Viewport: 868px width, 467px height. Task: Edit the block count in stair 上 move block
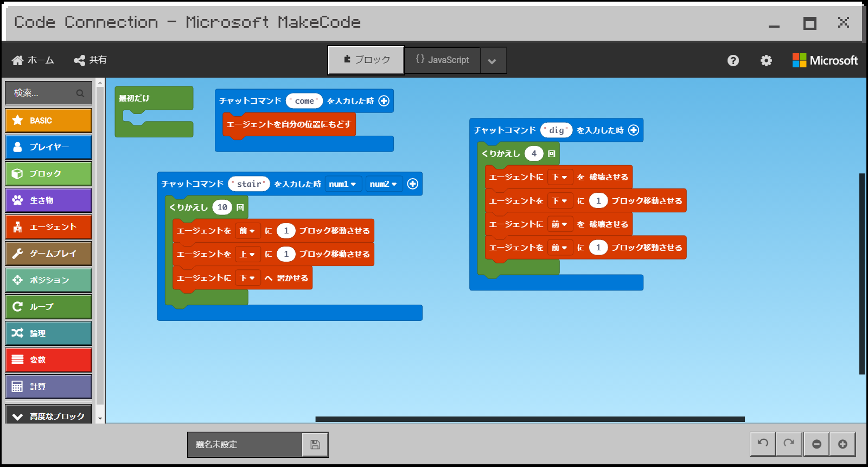click(x=286, y=254)
